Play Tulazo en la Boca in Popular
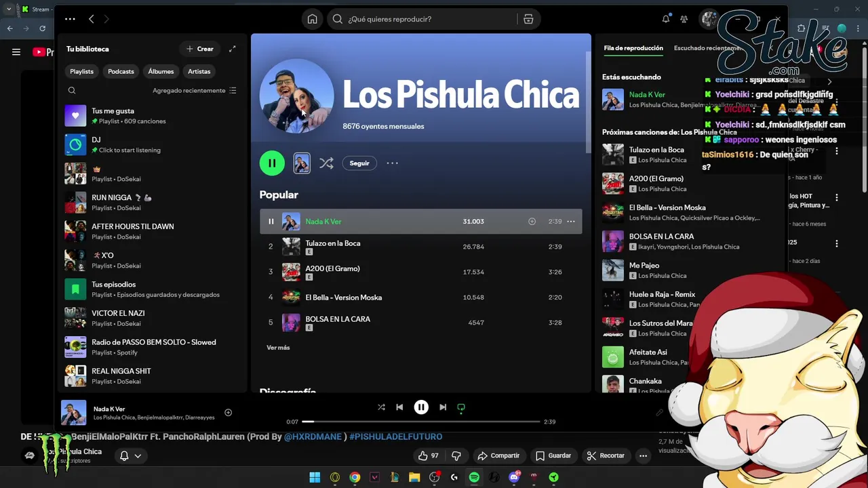 (x=420, y=247)
